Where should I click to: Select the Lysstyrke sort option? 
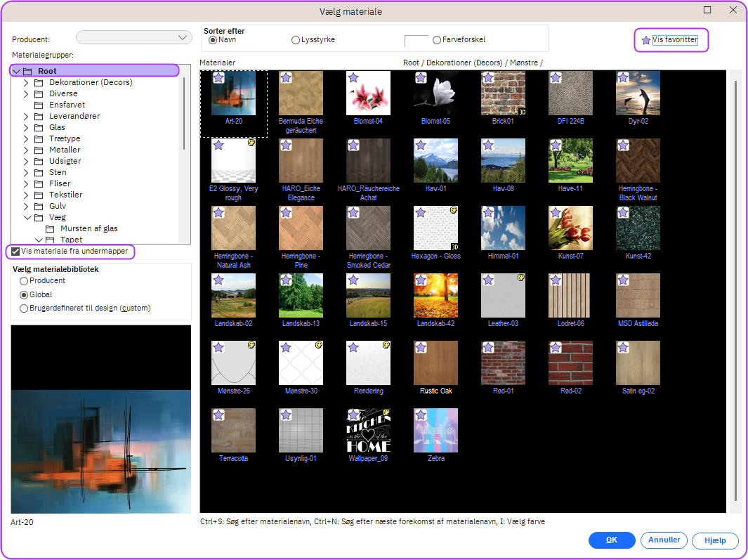click(x=296, y=40)
